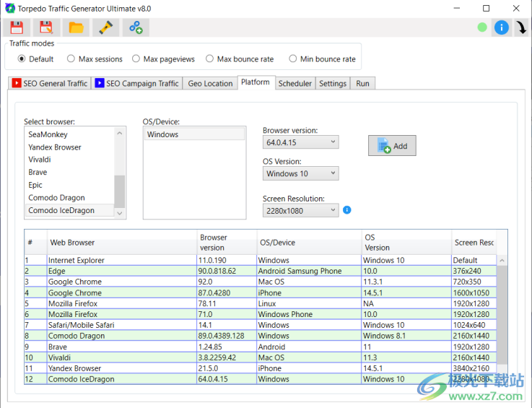
Task: Open project with the folder icon
Action: pyautogui.click(x=76, y=27)
